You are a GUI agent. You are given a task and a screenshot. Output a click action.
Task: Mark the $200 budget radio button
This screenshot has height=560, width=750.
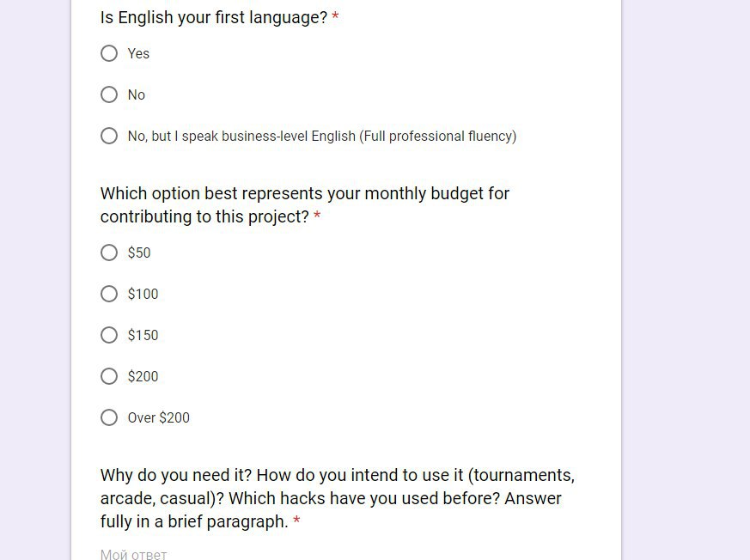109,376
